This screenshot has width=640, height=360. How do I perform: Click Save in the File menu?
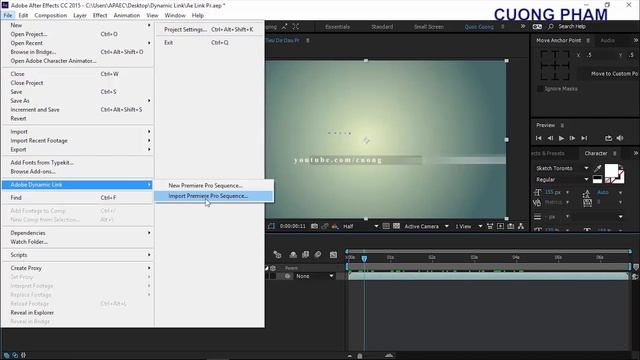pos(77,92)
